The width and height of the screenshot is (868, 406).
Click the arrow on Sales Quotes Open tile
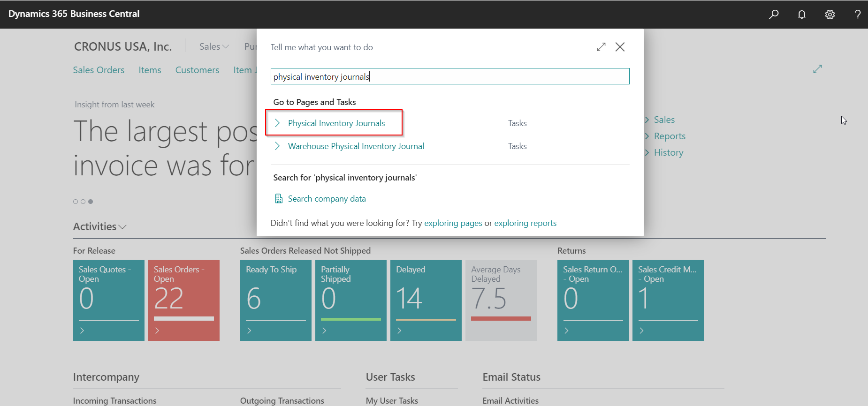coord(82,331)
